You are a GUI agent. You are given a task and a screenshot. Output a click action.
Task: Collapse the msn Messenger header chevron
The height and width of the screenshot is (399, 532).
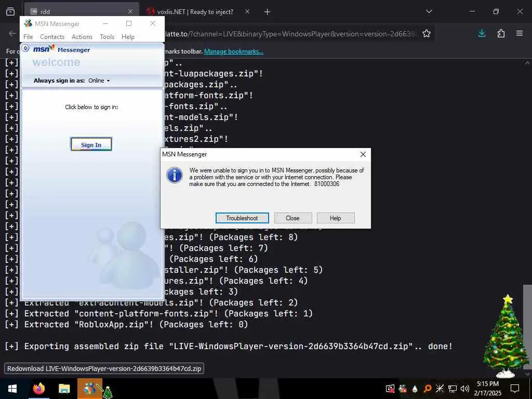(25, 48)
